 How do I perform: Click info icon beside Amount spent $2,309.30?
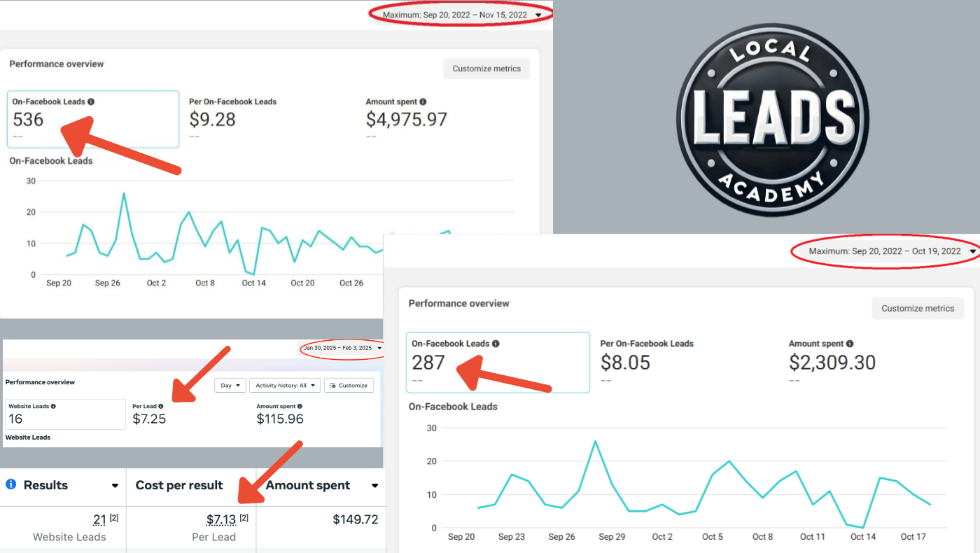pyautogui.click(x=850, y=344)
